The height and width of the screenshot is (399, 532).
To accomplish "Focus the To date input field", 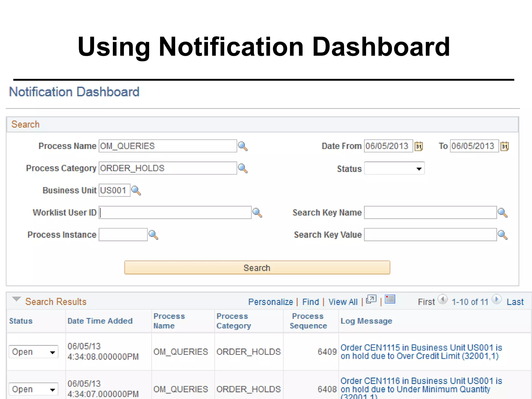I will [x=474, y=146].
